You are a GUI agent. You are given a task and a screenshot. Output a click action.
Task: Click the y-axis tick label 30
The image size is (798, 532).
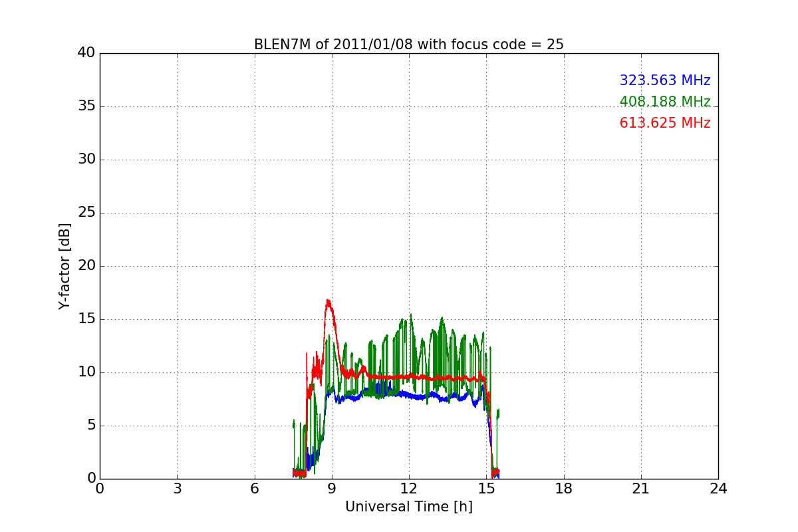click(86, 160)
